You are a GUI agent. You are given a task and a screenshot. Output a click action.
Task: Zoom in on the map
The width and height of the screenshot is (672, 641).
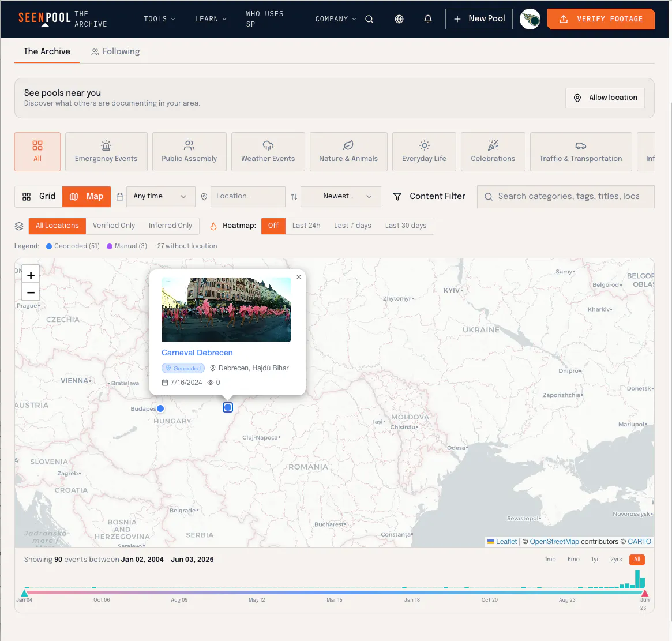tap(31, 275)
